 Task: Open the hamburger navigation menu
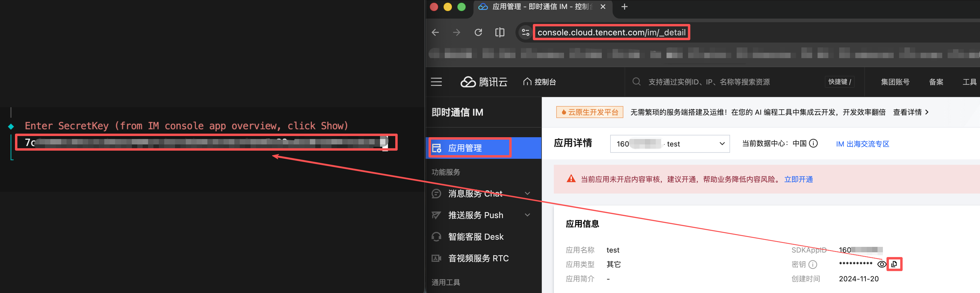(x=436, y=82)
